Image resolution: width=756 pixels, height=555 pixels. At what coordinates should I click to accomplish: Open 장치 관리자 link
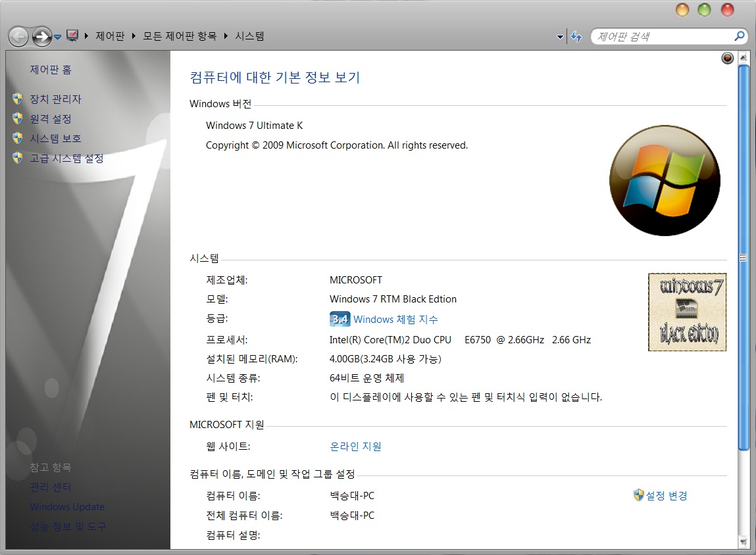pyautogui.click(x=55, y=99)
